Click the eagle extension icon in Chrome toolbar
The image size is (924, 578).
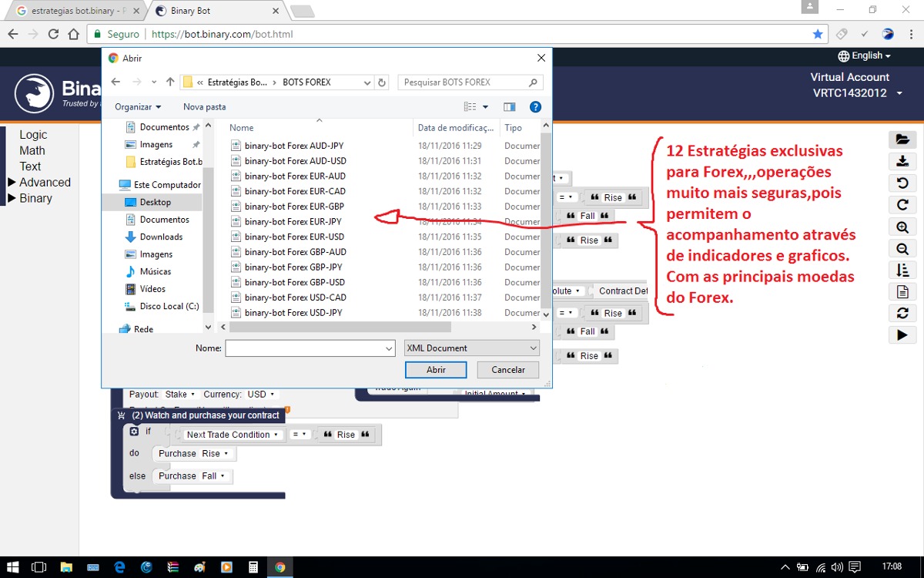(888, 34)
